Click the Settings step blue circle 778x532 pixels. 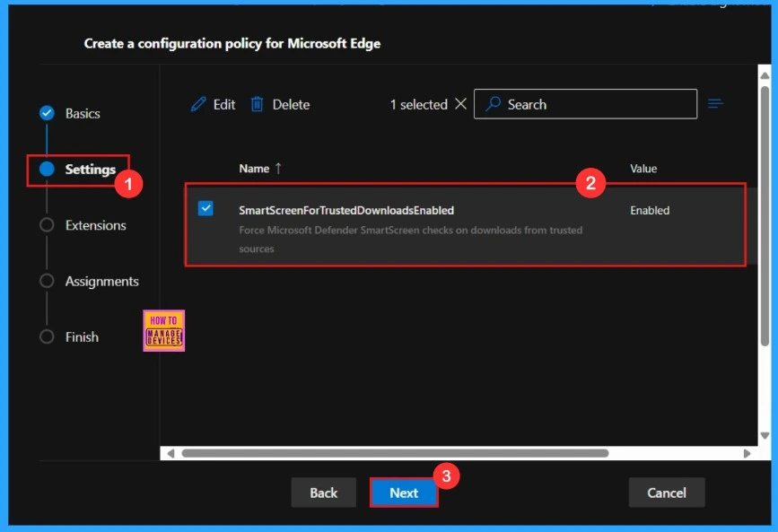47,170
